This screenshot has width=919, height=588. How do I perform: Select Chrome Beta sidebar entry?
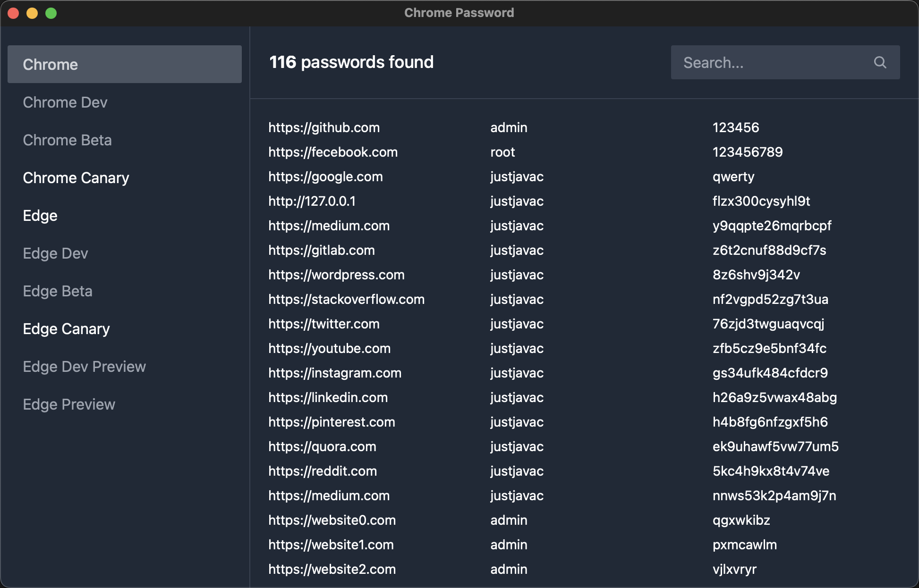point(67,140)
